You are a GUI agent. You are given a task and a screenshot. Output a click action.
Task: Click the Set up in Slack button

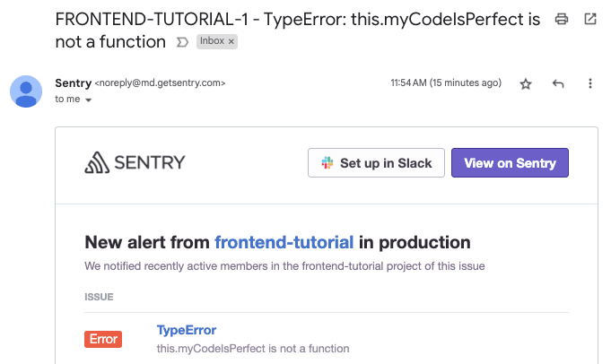[376, 163]
